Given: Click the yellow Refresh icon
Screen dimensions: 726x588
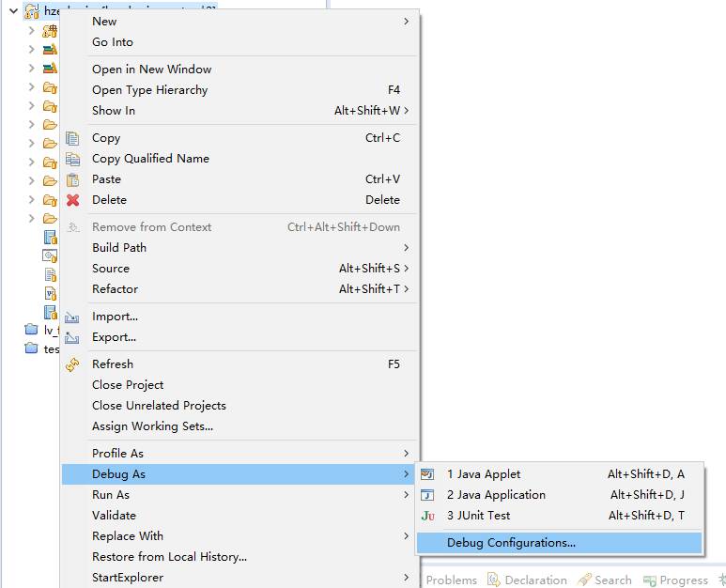Looking at the screenshot, I should pos(72,364).
